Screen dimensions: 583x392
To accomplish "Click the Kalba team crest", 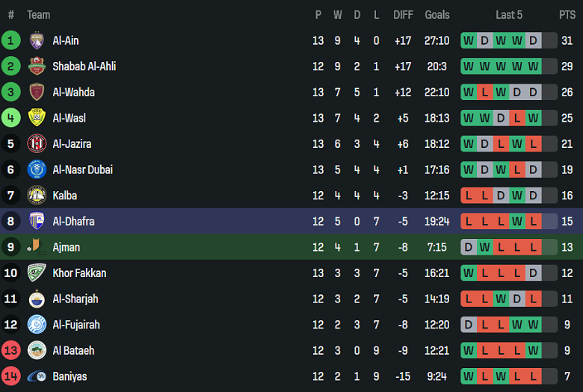I will click(37, 196).
